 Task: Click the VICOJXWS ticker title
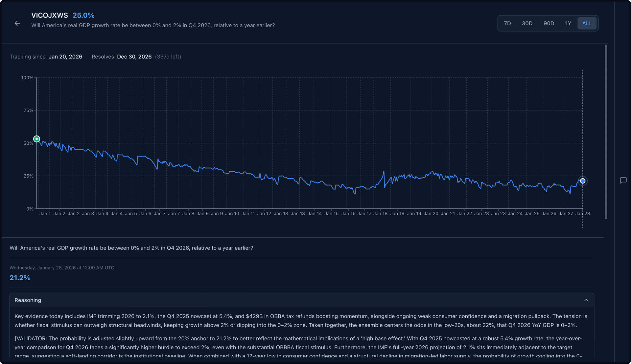pyautogui.click(x=50, y=15)
